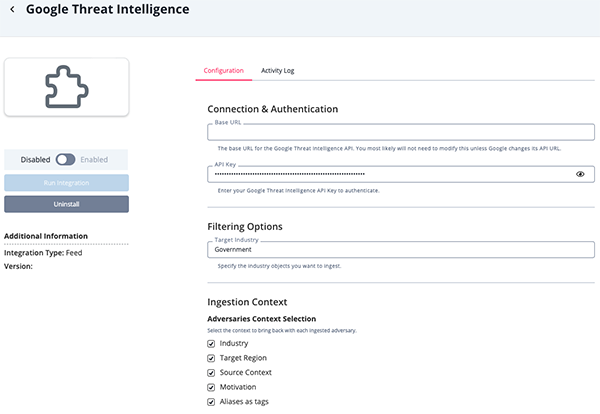Click the Disabled label next to toggle
Viewport: 600px width, 414px height.
pyautogui.click(x=35, y=160)
